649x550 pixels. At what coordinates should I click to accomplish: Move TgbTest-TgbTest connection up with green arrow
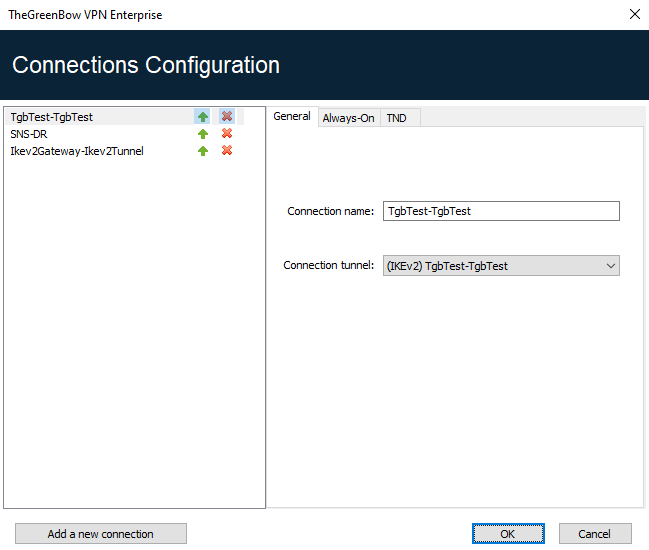(x=203, y=117)
